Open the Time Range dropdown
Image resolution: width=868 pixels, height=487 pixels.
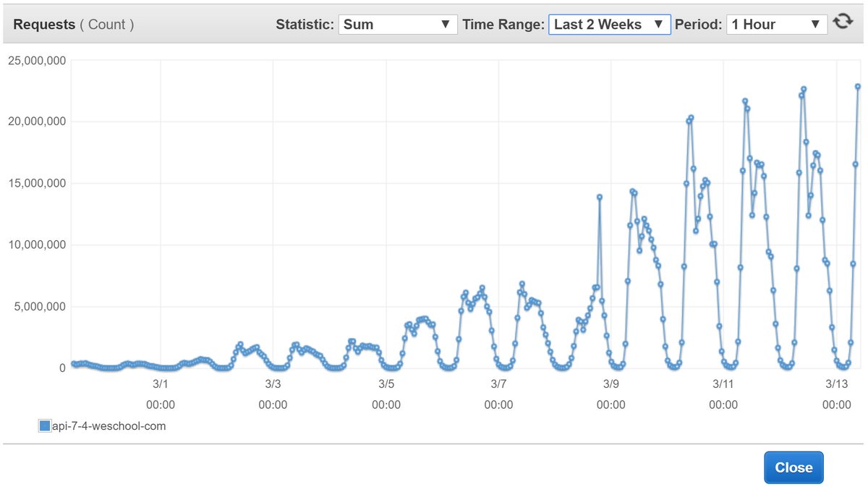click(610, 24)
